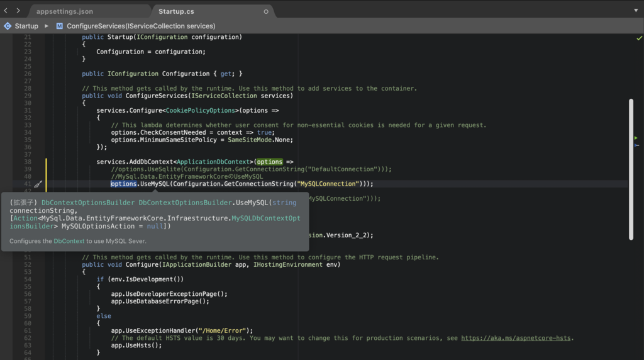Click CheckConsentNeeded on line 34

pyautogui.click(x=173, y=132)
